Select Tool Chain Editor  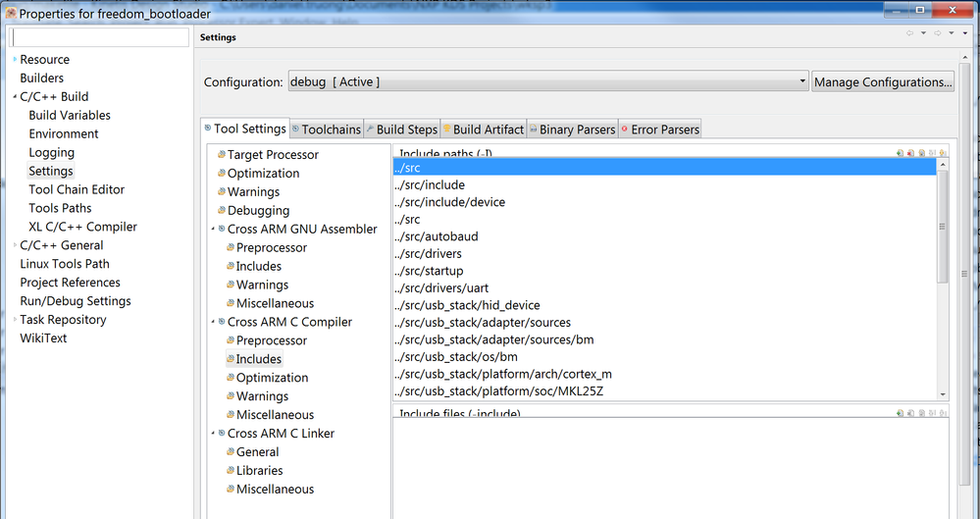pyautogui.click(x=77, y=189)
